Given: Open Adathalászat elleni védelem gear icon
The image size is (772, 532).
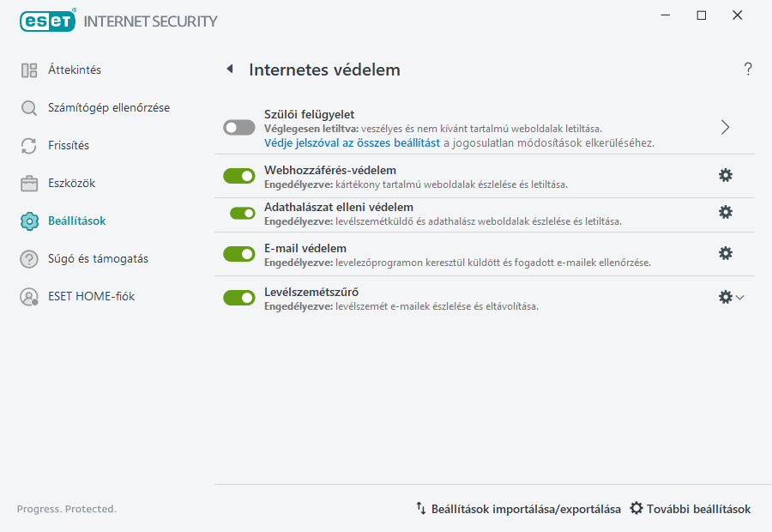Looking at the screenshot, I should (x=726, y=214).
